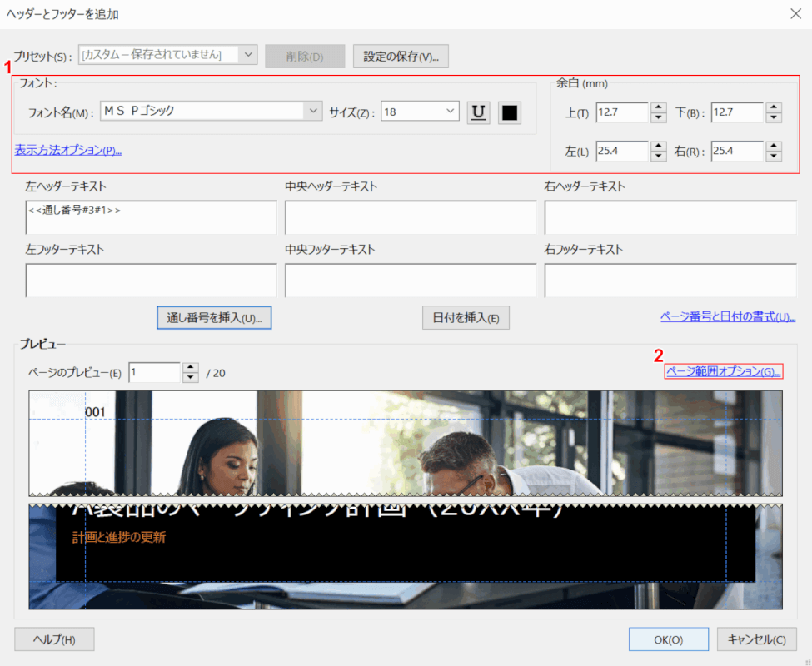The image size is (812, 666).
Task: Increase the preview page number
Action: coord(191,367)
